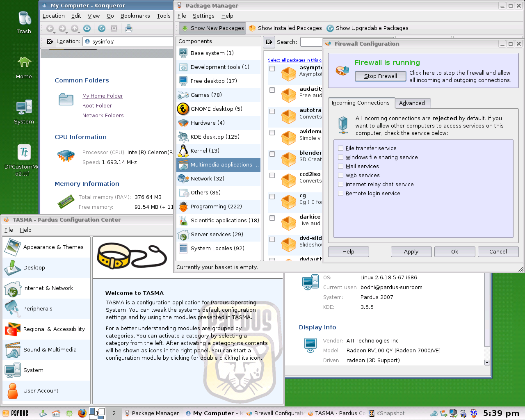Image resolution: width=525 pixels, height=420 pixels.
Task: Click scroll down arrow in sysinfo window
Action: click(487, 363)
